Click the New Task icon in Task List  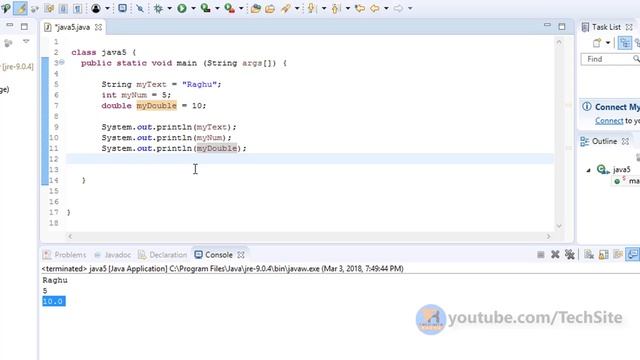597,43
